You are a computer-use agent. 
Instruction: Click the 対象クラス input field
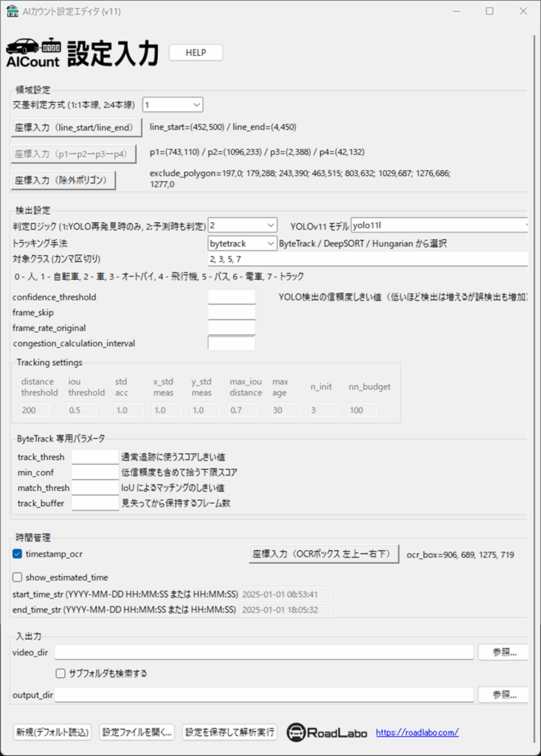[368, 259]
